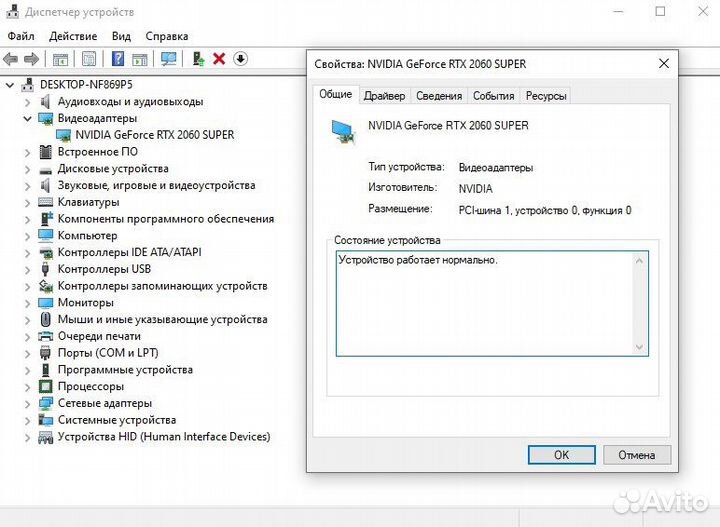Expand Компоненты программного обеспечения

28,219
